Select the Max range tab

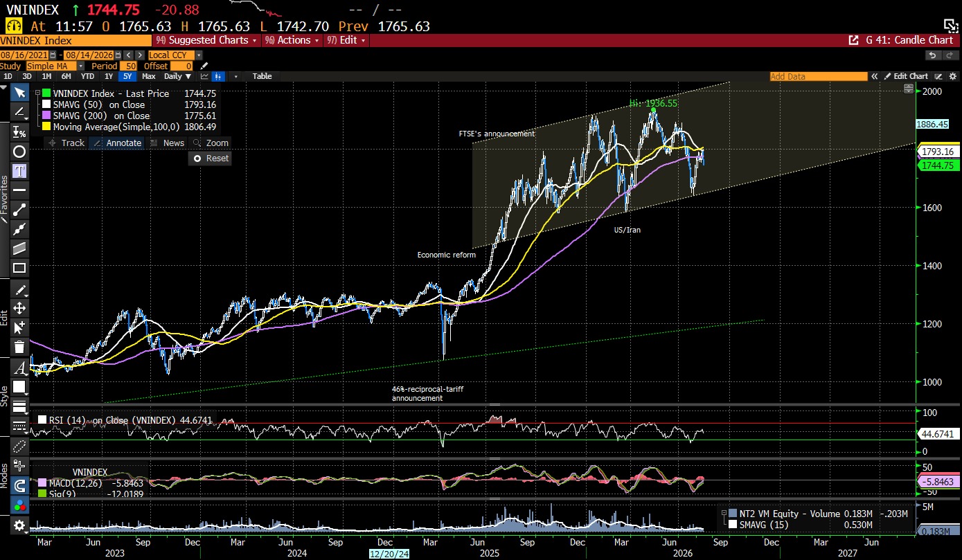click(x=149, y=76)
